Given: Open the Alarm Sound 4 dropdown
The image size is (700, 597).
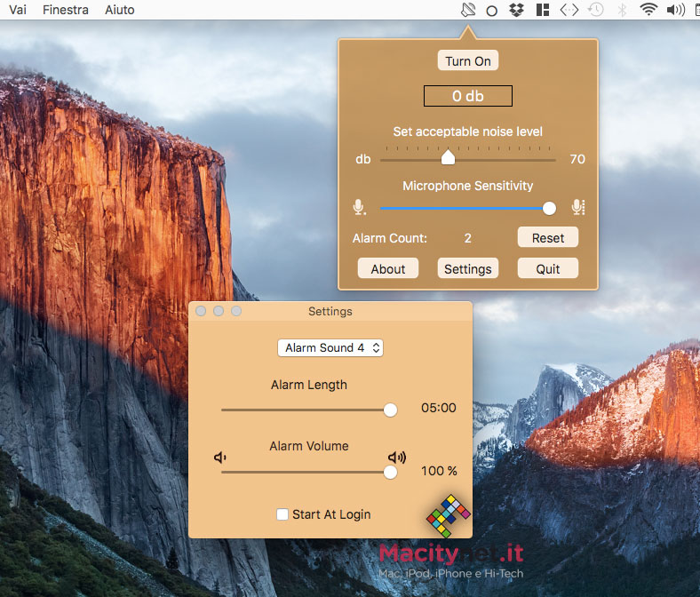Looking at the screenshot, I should pyautogui.click(x=330, y=348).
